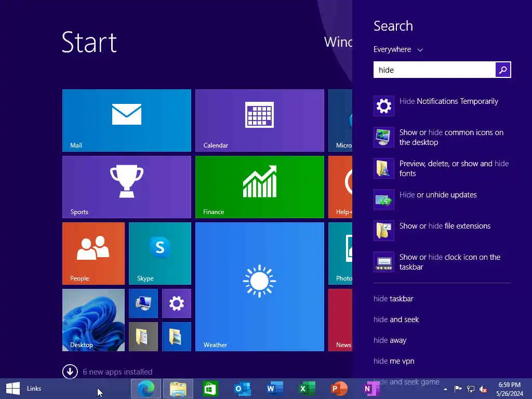Image resolution: width=532 pixels, height=399 pixels.
Task: Select 'hide me vpn' search suggestion
Action: (x=394, y=361)
